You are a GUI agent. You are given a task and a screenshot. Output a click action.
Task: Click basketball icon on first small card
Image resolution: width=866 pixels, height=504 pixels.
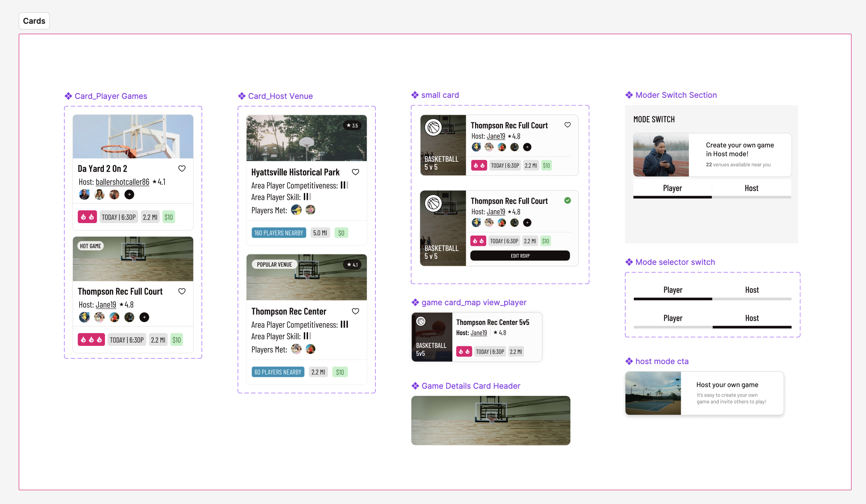433,127
